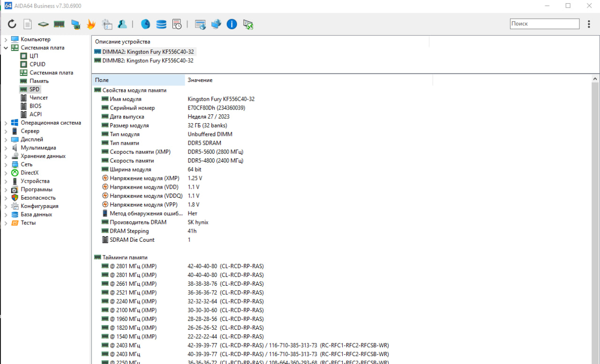This screenshot has width=600, height=364.
Task: Expand the Конфигурация branch
Action: [6, 206]
